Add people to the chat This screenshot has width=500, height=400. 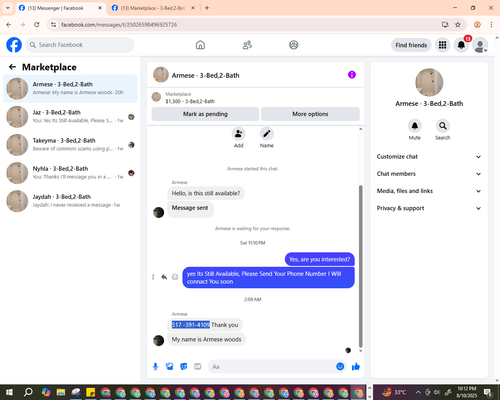[239, 134]
